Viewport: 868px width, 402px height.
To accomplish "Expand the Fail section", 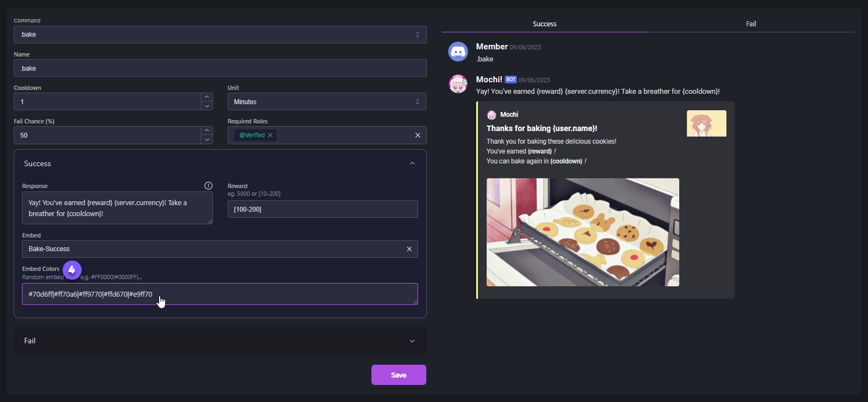I will click(412, 341).
